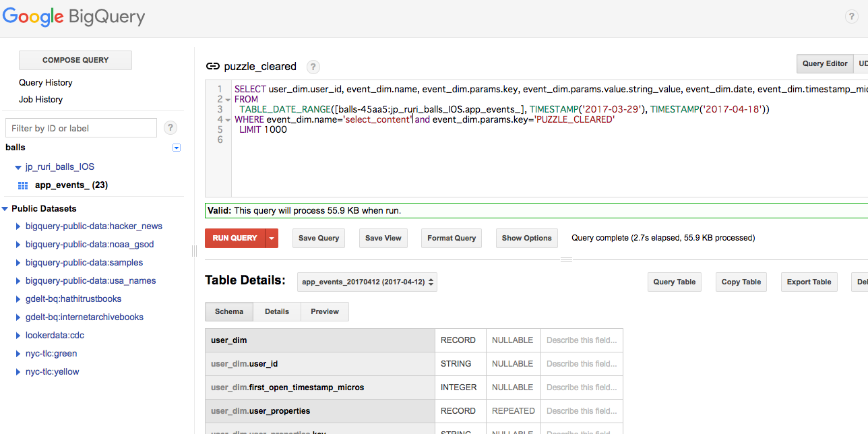The width and height of the screenshot is (868, 434).
Task: Open the top-right help question mark
Action: pyautogui.click(x=852, y=18)
